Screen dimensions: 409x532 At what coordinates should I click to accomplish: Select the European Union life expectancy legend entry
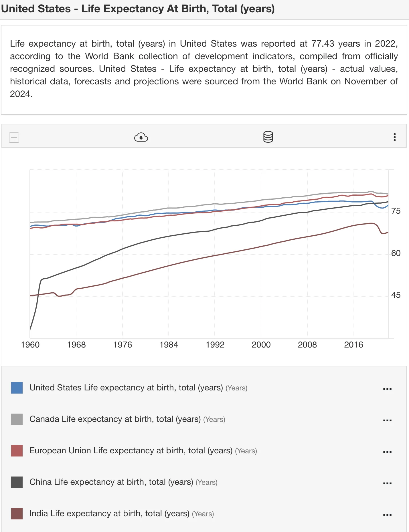pyautogui.click(x=131, y=451)
